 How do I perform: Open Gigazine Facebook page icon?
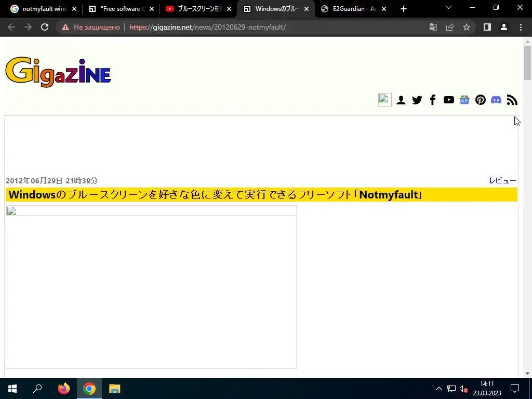(433, 100)
